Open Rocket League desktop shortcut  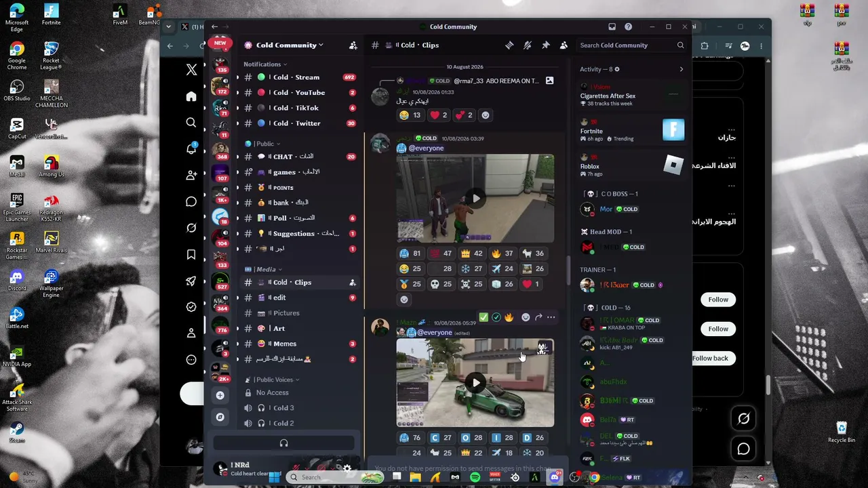pos(51,56)
